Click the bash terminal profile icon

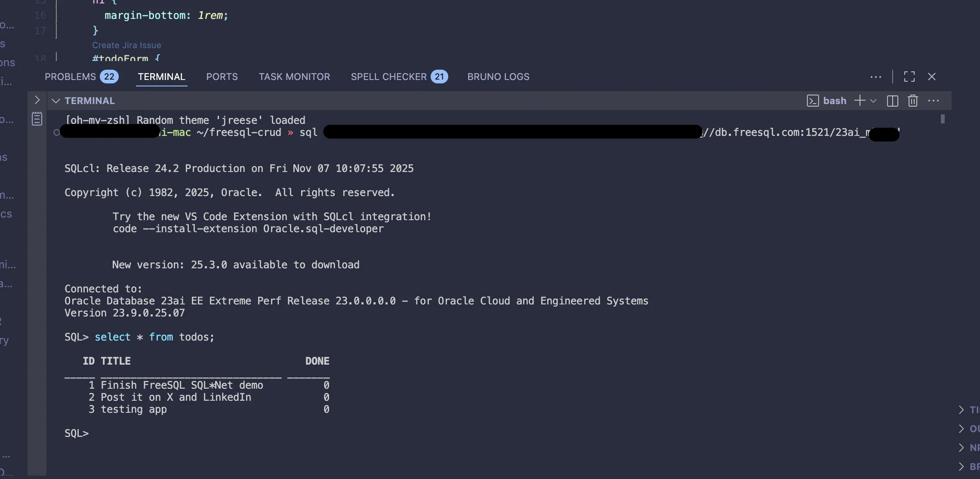[813, 101]
